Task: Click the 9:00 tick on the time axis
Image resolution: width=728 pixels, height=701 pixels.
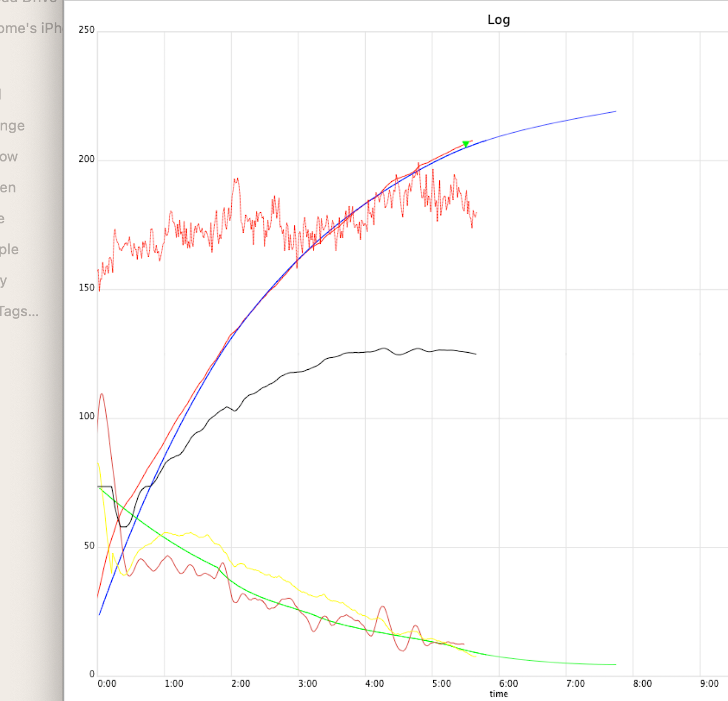Action: (709, 684)
